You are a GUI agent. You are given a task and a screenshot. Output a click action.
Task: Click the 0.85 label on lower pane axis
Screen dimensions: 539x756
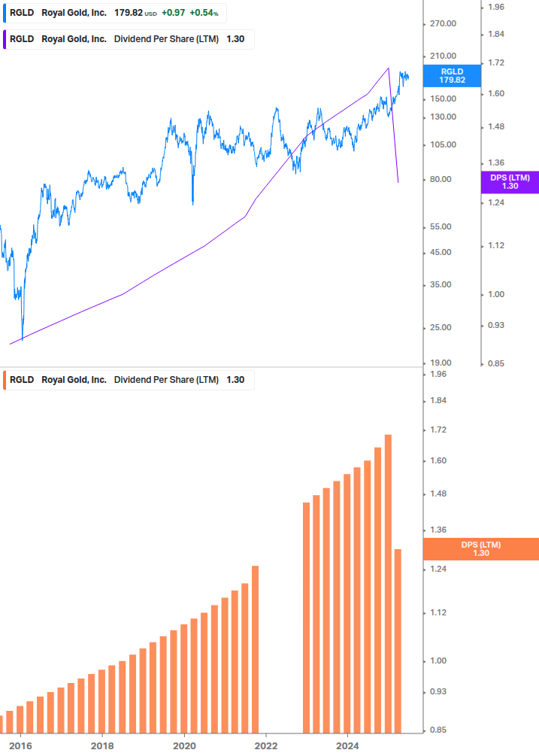click(438, 730)
